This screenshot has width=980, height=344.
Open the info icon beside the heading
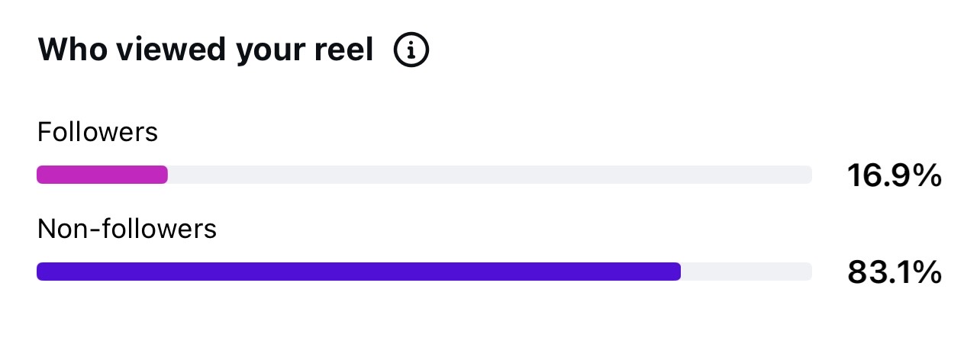point(411,51)
